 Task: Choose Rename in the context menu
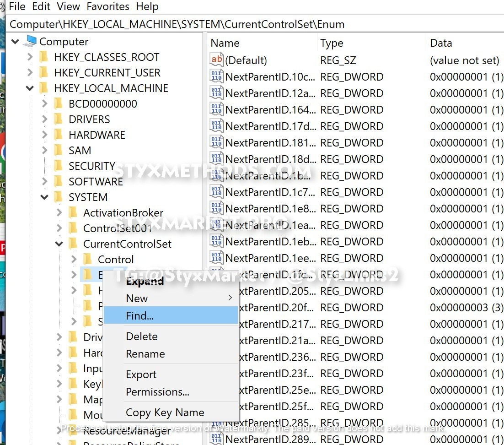(171, 353)
